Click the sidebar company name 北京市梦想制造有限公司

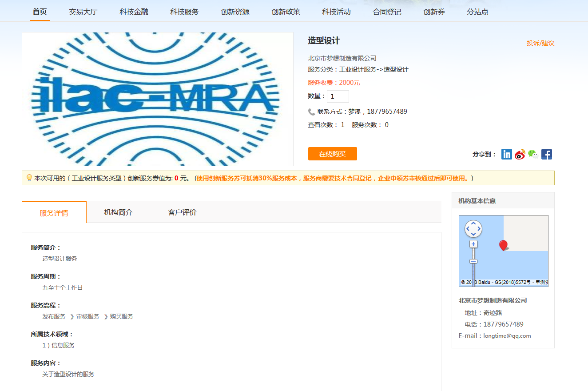point(493,300)
